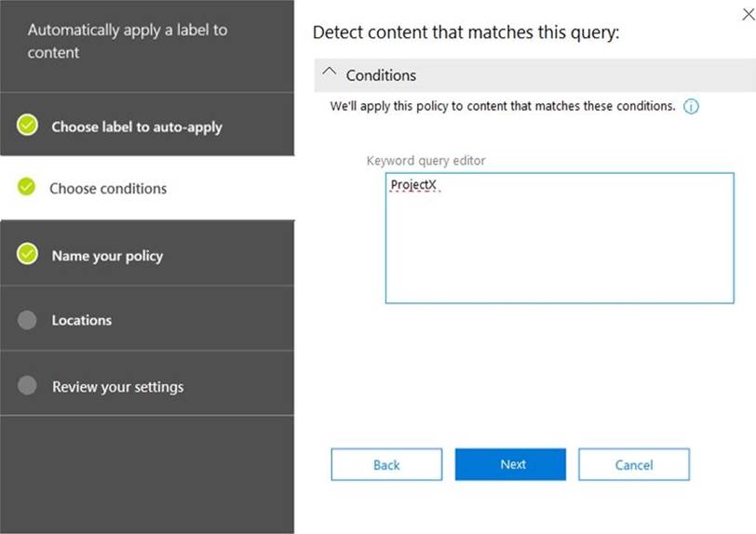Select the Choose conditions step

(108, 188)
